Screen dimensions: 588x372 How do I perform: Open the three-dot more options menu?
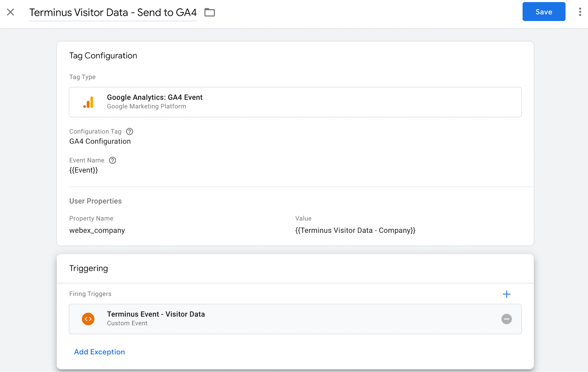[x=580, y=12]
